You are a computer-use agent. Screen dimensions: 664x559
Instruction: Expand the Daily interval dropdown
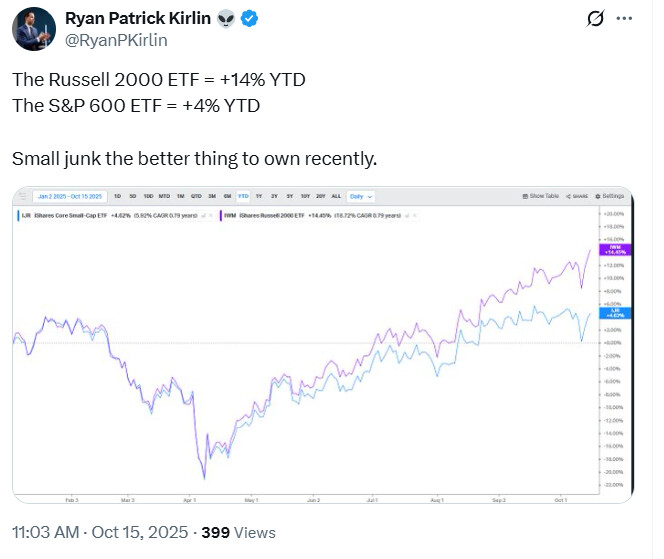click(x=361, y=195)
